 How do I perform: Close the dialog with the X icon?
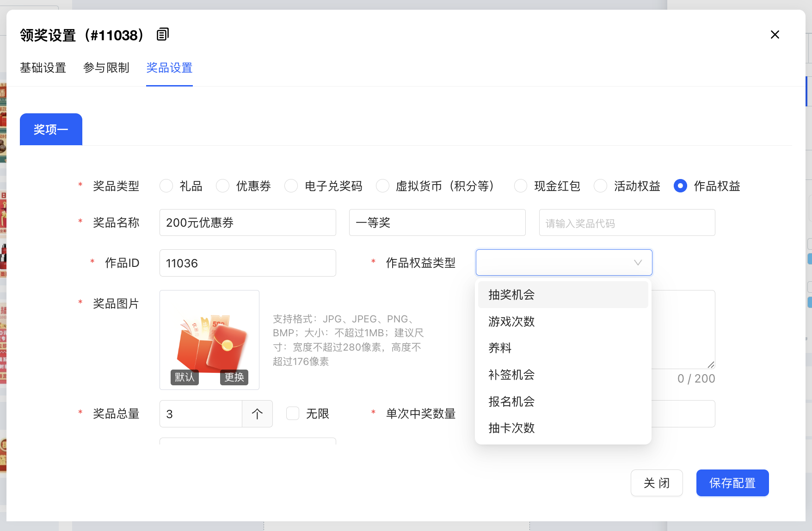775,35
